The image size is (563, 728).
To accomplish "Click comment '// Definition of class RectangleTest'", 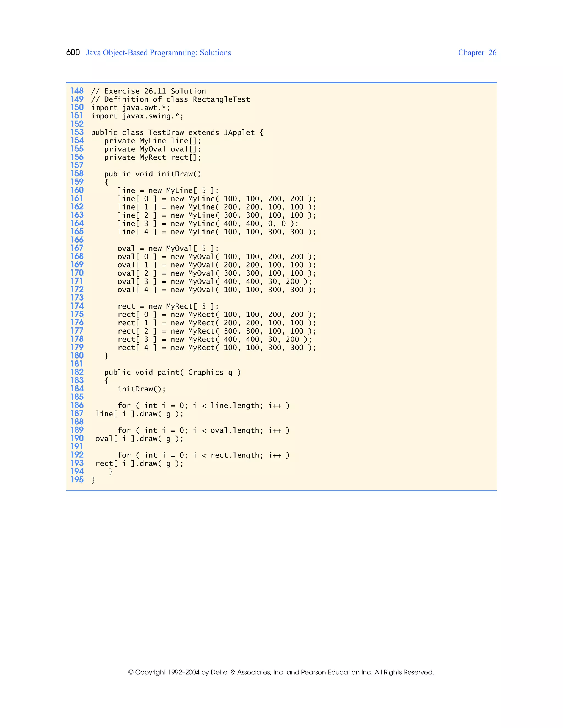I will click(x=170, y=100).
